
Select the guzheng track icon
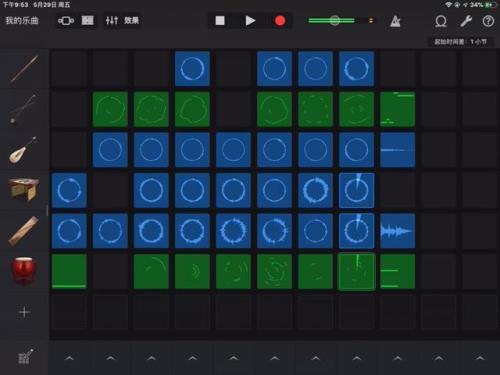click(23, 190)
